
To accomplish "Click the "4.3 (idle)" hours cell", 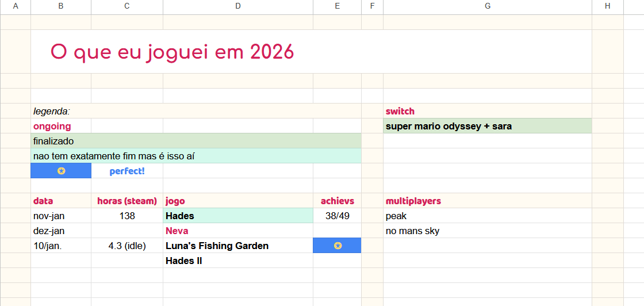I will coord(126,246).
